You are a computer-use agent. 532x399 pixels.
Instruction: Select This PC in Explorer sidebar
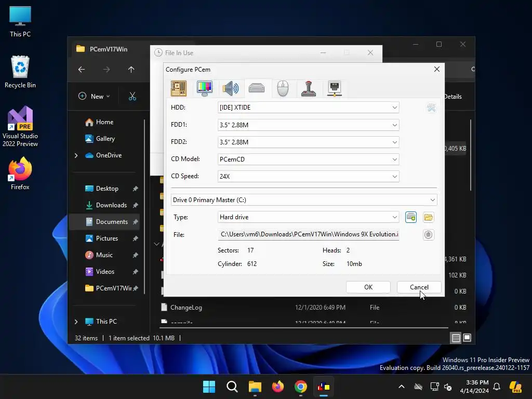pos(106,322)
